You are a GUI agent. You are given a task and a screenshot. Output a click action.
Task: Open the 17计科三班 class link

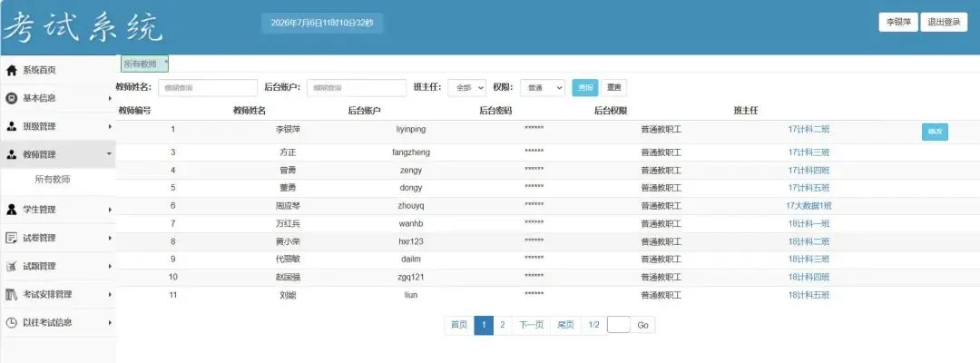(x=808, y=152)
